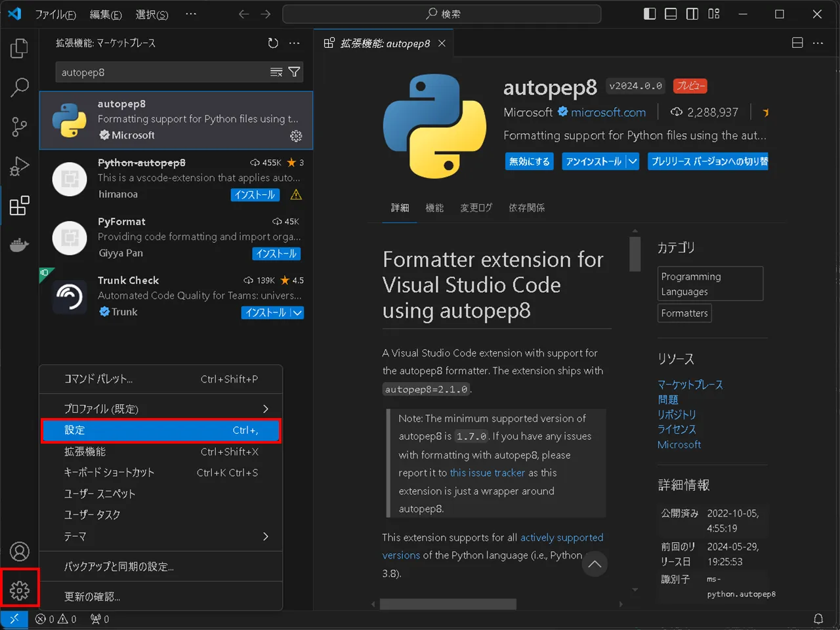Image resolution: width=840 pixels, height=630 pixels.
Task: Click the Python-autopep8 warning icon
Action: pyautogui.click(x=296, y=195)
